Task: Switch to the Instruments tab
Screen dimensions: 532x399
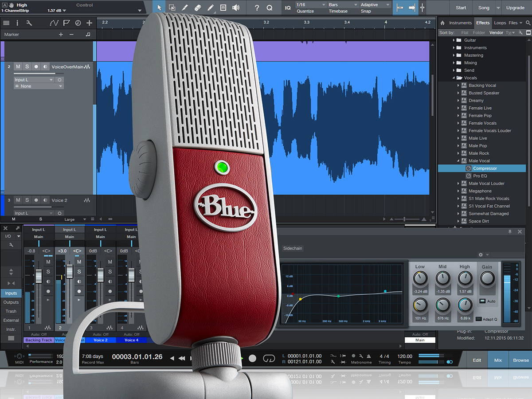Action: 461,23
